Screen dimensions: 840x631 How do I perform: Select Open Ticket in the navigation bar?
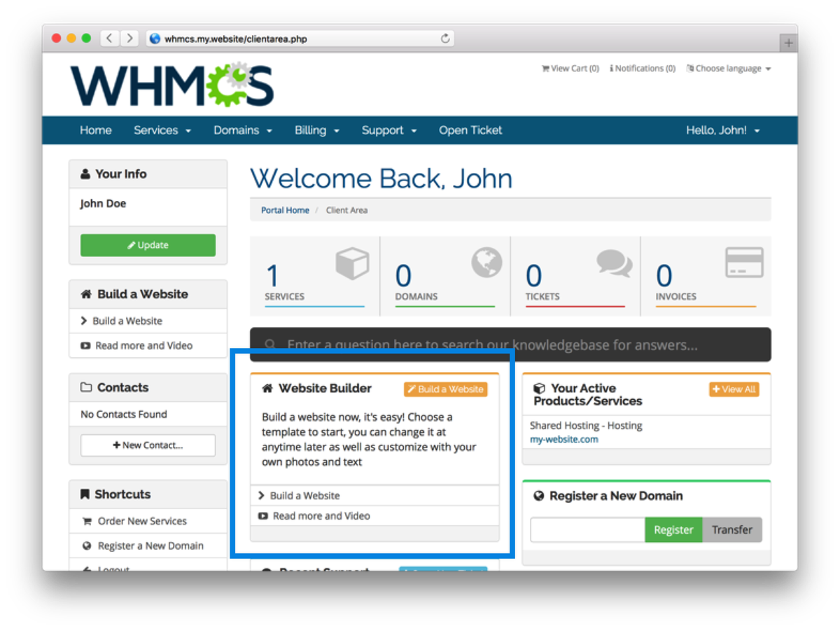(470, 130)
